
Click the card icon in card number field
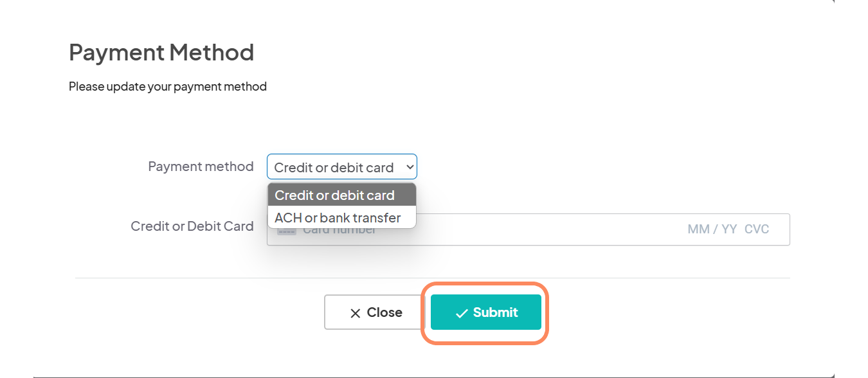point(286,230)
